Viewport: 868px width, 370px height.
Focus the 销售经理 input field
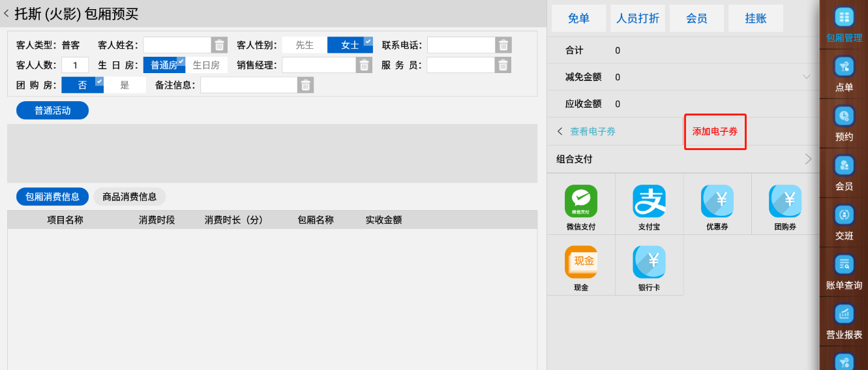[x=319, y=65]
